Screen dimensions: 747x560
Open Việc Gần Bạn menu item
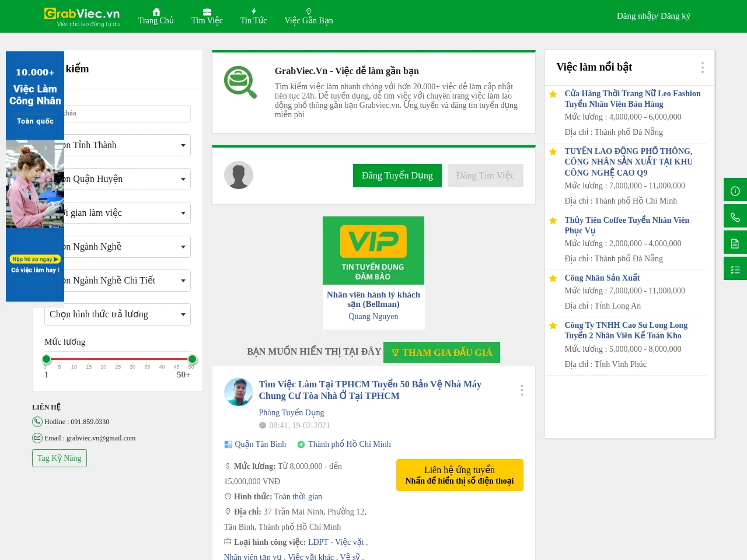point(309,16)
